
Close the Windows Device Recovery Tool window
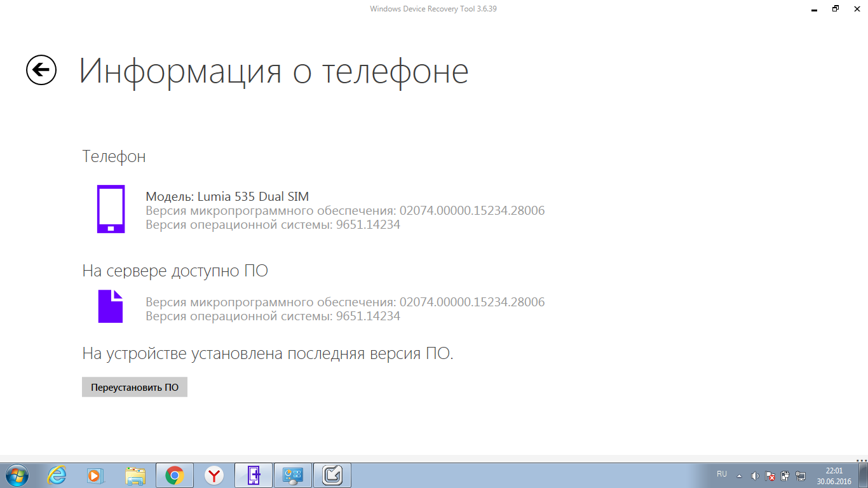point(857,9)
